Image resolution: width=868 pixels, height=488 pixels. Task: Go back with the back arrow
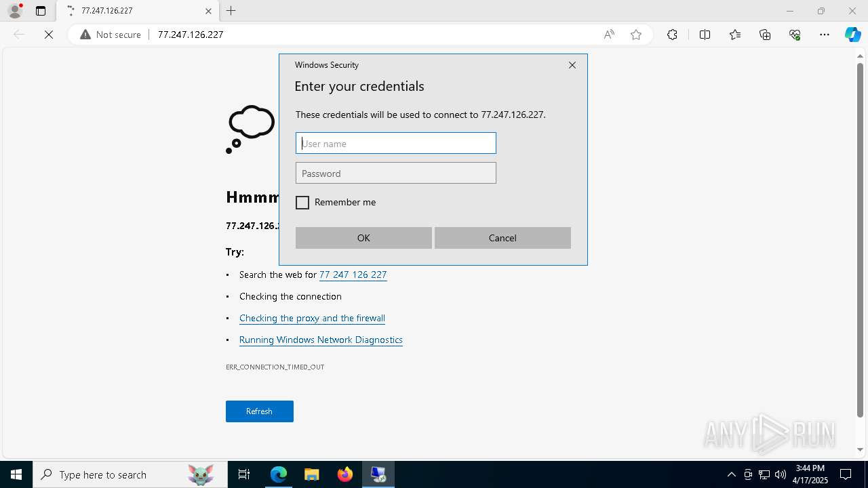(19, 35)
